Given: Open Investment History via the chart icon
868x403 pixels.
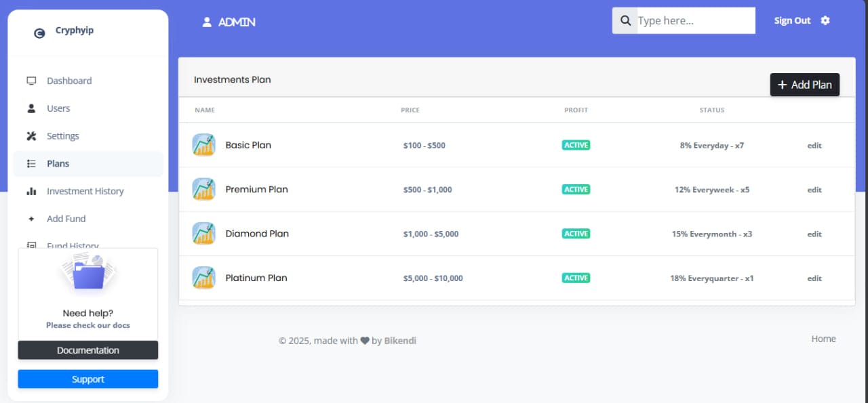Looking at the screenshot, I should (31, 191).
